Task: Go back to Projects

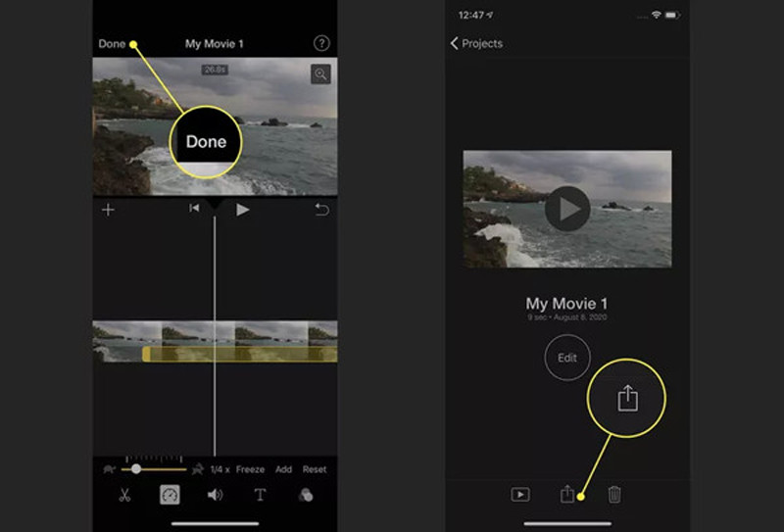Action: point(475,44)
